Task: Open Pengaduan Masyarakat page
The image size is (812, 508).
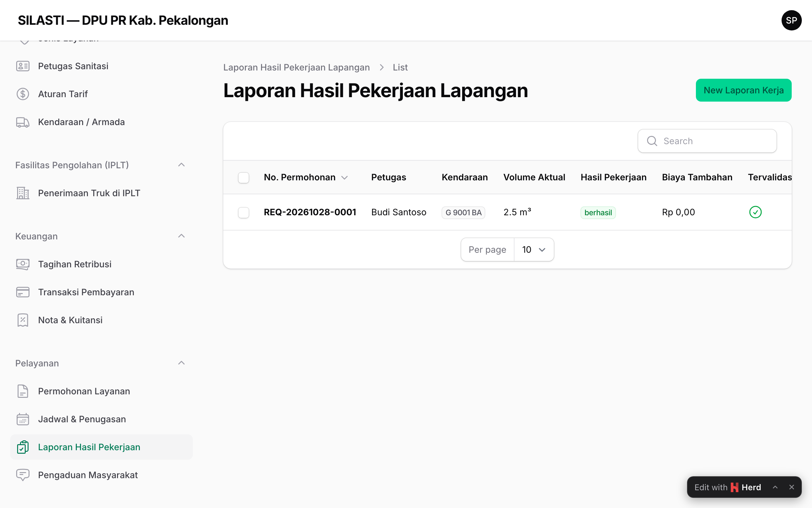Action: click(x=101, y=475)
